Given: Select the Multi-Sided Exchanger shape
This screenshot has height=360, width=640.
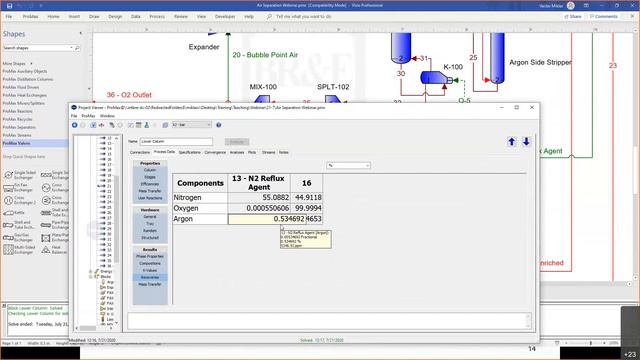Looking at the screenshot, I should (x=20, y=249).
